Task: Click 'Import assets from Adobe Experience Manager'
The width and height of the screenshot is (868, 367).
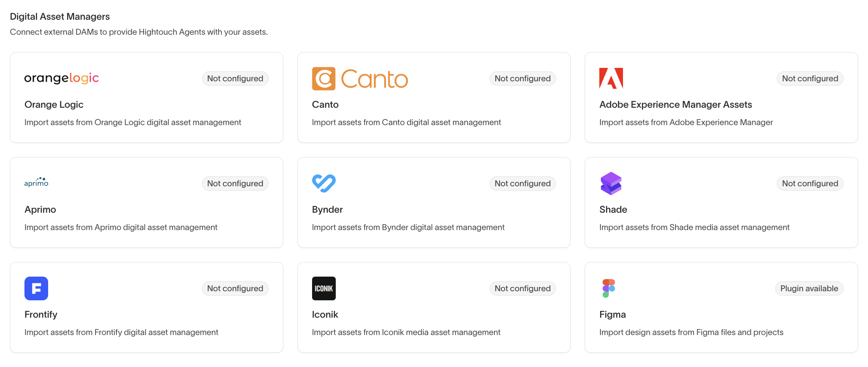Action: 686,122
